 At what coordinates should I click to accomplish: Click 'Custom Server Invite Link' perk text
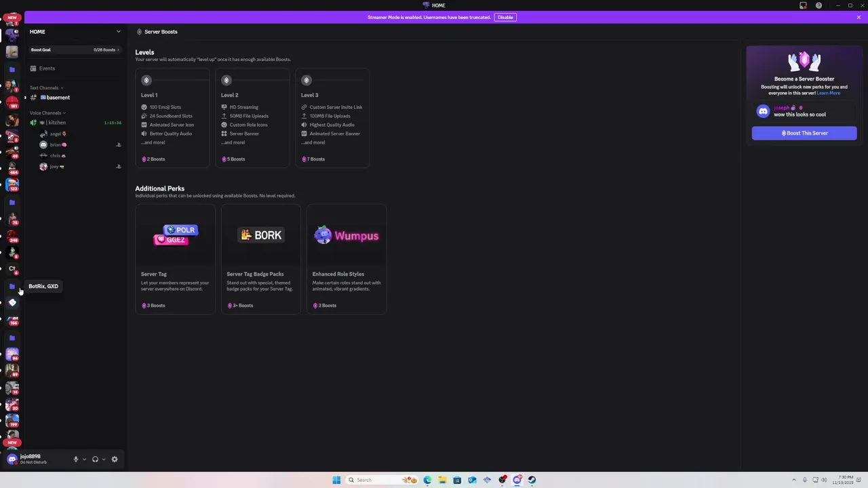pos(336,107)
